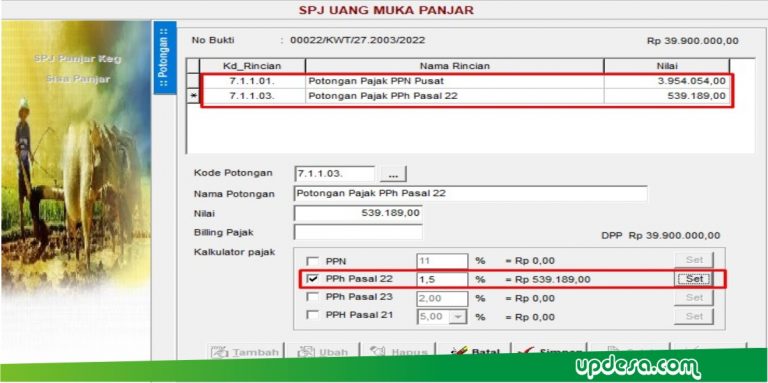Tick the PPh Pasal 23 checkbox
This screenshot has width=768, height=383.
point(312,297)
